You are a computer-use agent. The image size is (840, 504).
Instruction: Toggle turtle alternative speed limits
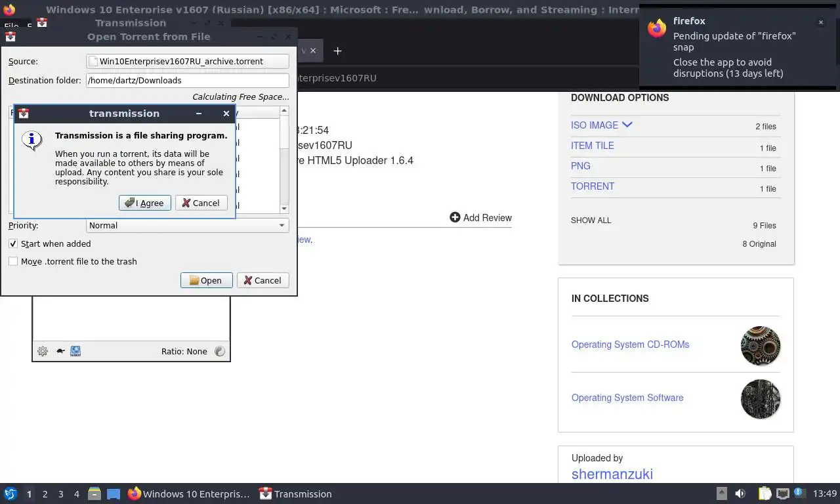(x=60, y=351)
